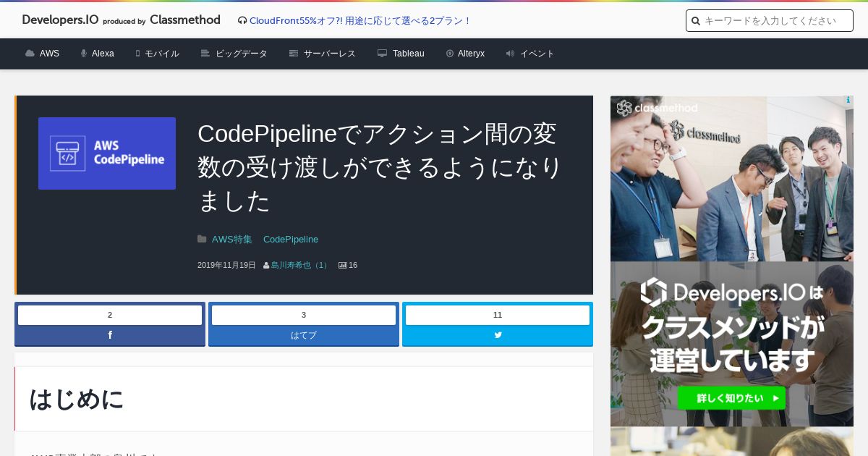
Task: Open the サーバーレス menu item
Action: [330, 54]
